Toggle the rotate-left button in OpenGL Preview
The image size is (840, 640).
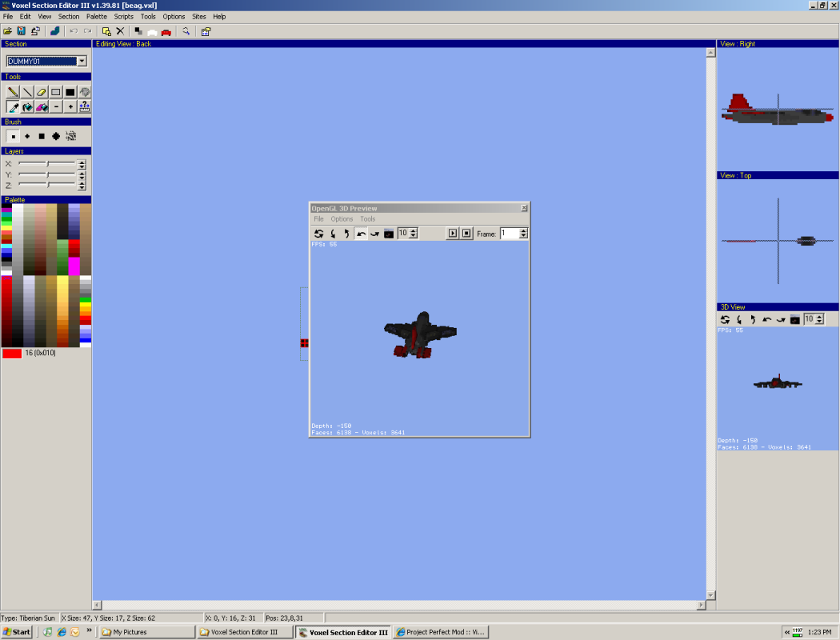click(361, 233)
